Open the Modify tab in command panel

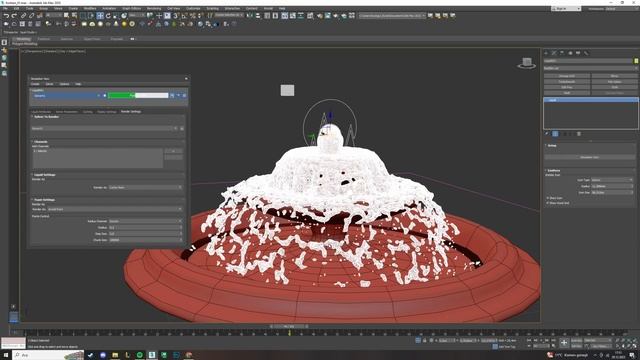click(x=554, y=53)
